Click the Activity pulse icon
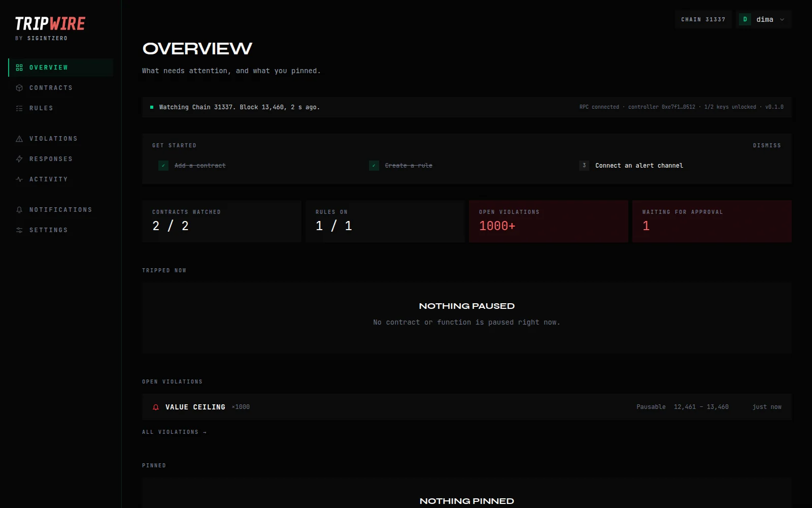The image size is (812, 508). coord(19,179)
